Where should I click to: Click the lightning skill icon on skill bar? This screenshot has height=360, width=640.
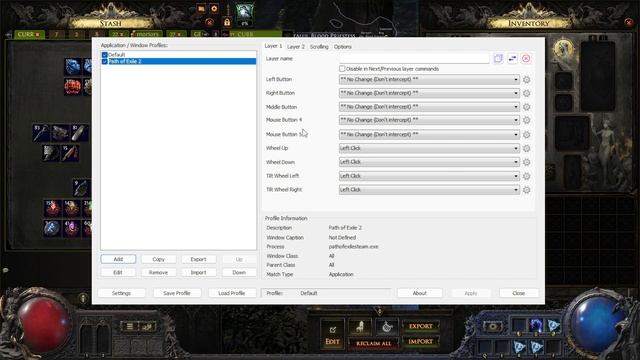[536, 325]
